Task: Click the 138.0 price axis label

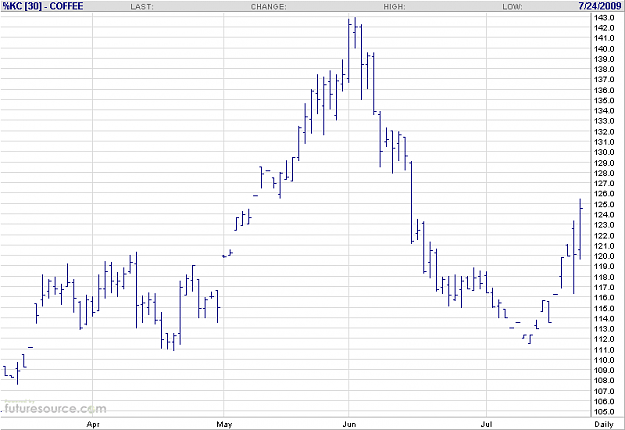Action: 604,69
